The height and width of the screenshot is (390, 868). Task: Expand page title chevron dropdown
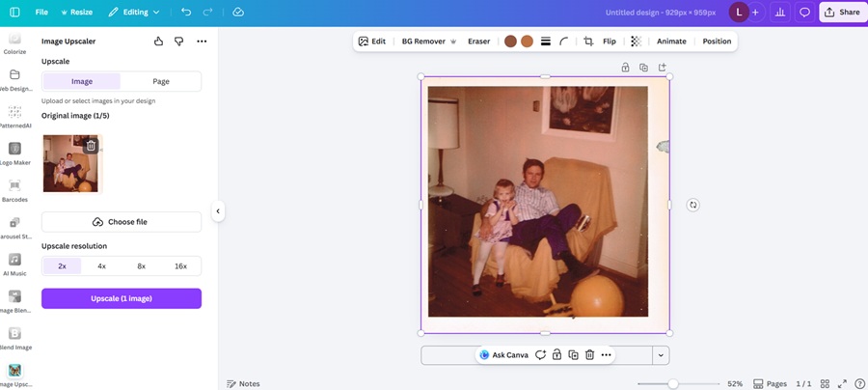[x=661, y=355]
